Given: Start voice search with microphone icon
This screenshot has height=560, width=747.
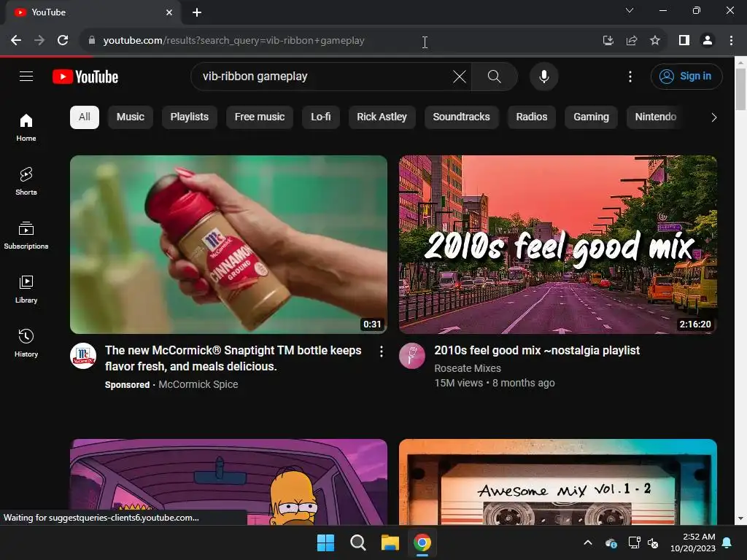Looking at the screenshot, I should [x=543, y=76].
